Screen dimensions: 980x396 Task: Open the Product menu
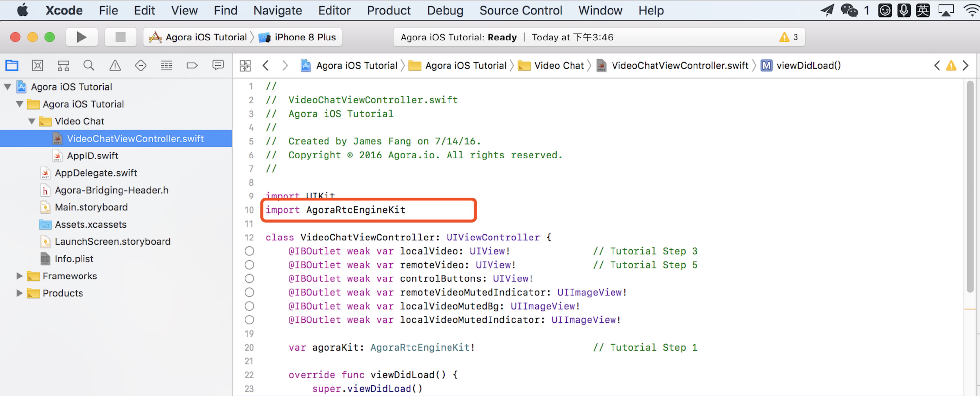click(389, 10)
